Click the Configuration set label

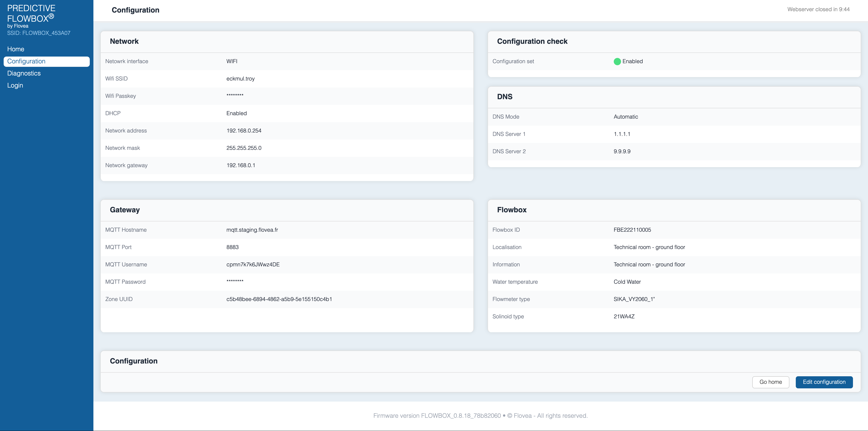pos(513,61)
